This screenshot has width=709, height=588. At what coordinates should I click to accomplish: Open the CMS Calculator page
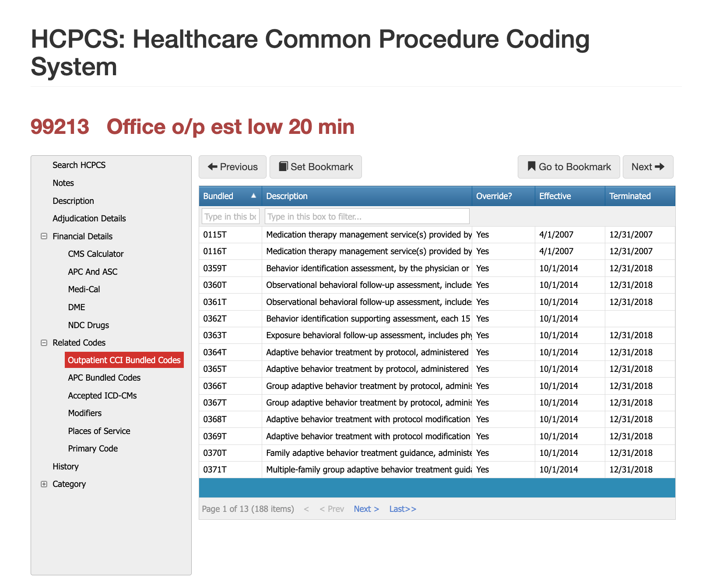click(x=96, y=254)
